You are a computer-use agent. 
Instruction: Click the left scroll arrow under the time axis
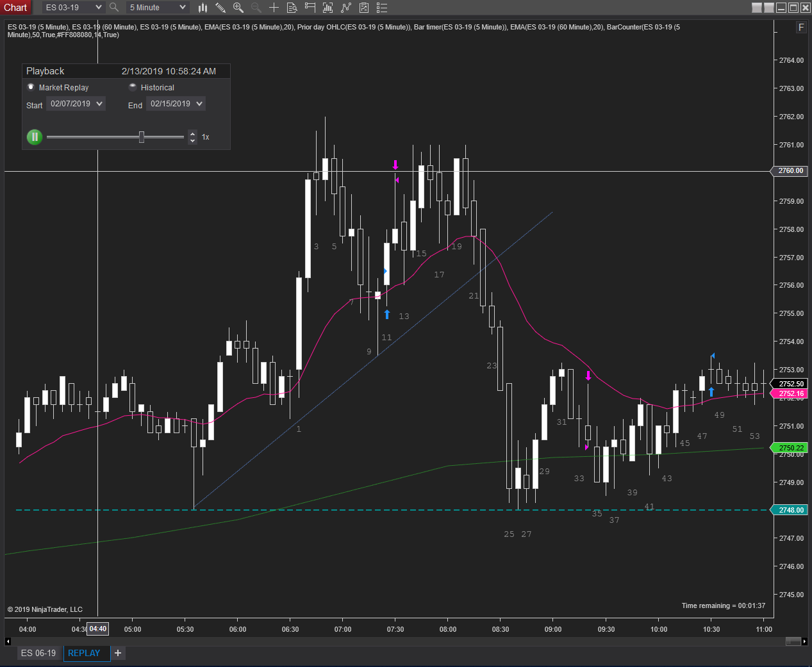click(8, 641)
